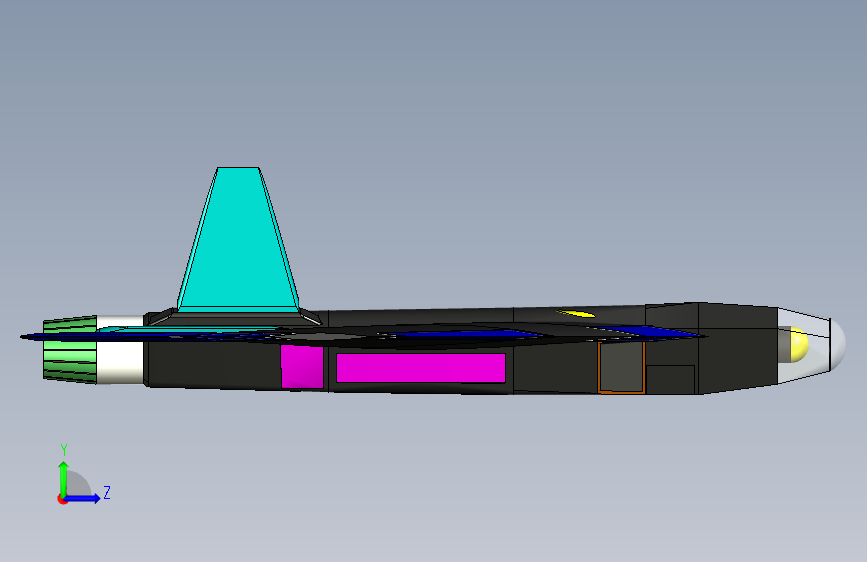Select the red origin point of the triad
Screen dimensions: 867x562
pyautogui.click(x=62, y=499)
